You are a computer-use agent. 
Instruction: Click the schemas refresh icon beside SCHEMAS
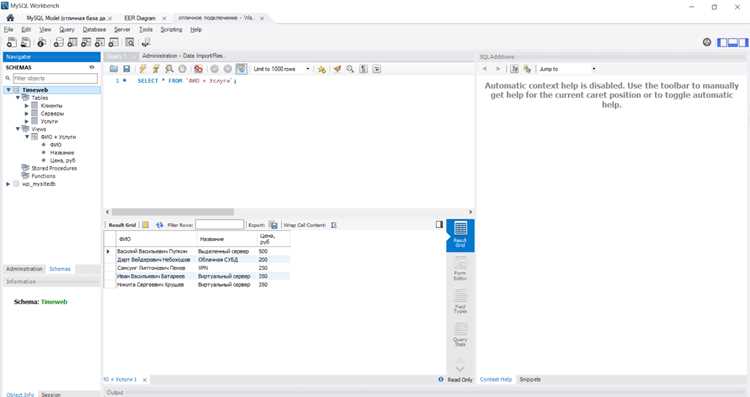pos(92,67)
